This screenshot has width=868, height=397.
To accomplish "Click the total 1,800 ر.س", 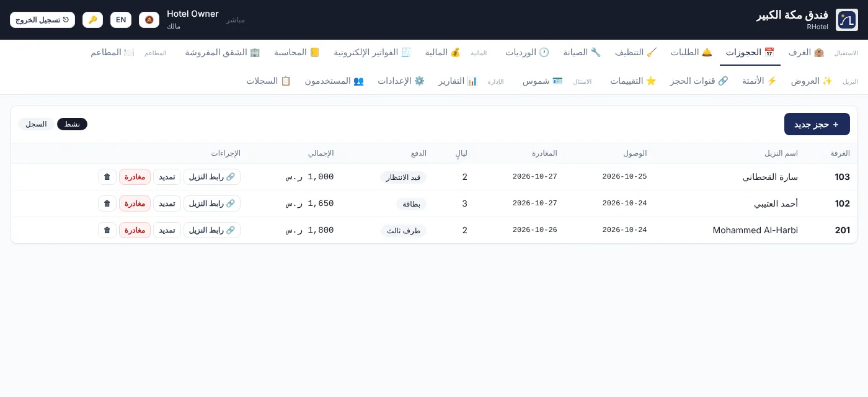I will tap(309, 230).
